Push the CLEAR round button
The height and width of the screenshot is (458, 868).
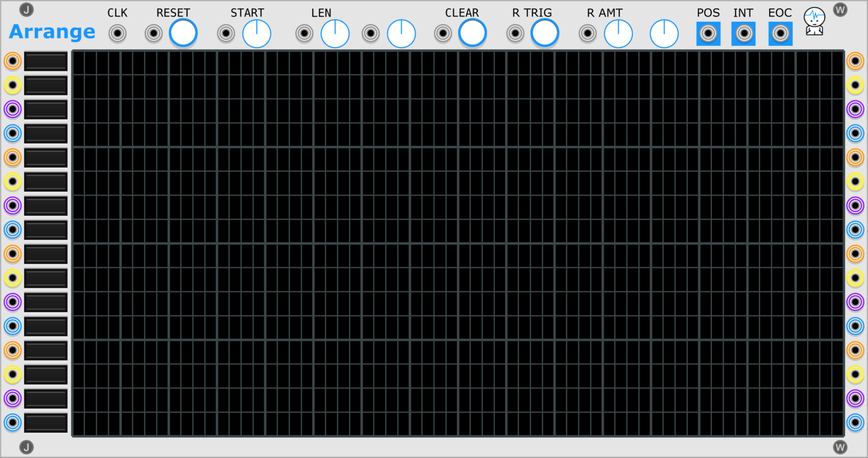(473, 33)
